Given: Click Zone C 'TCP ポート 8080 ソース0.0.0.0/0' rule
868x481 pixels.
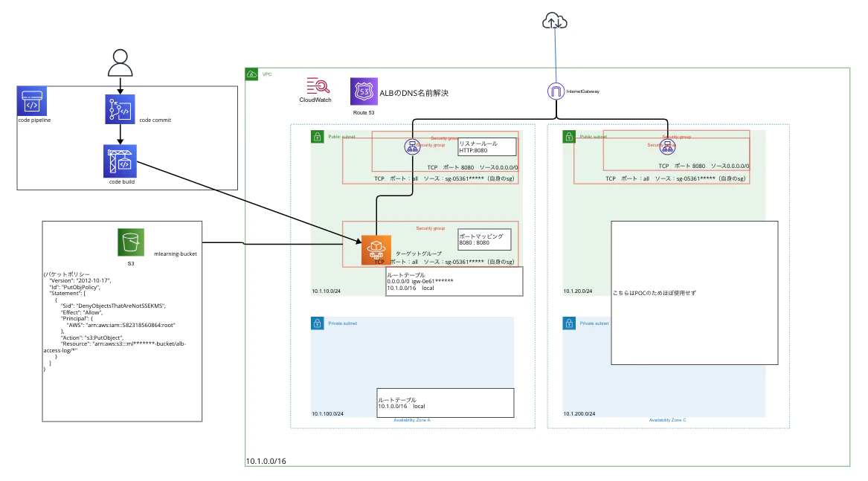Looking at the screenshot, I should pos(704,166).
